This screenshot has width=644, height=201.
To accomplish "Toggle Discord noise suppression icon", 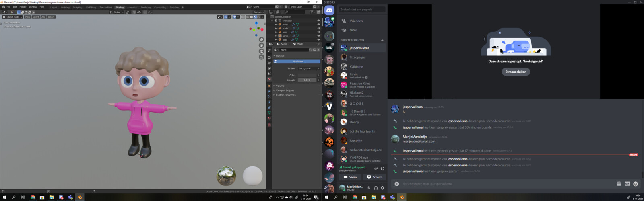I will click(x=376, y=168).
